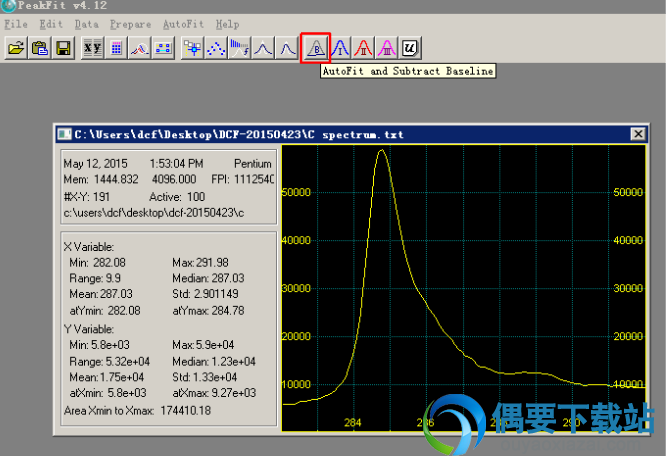
Task: Click the 'Std: 1.33e+04' value
Action: (x=205, y=377)
